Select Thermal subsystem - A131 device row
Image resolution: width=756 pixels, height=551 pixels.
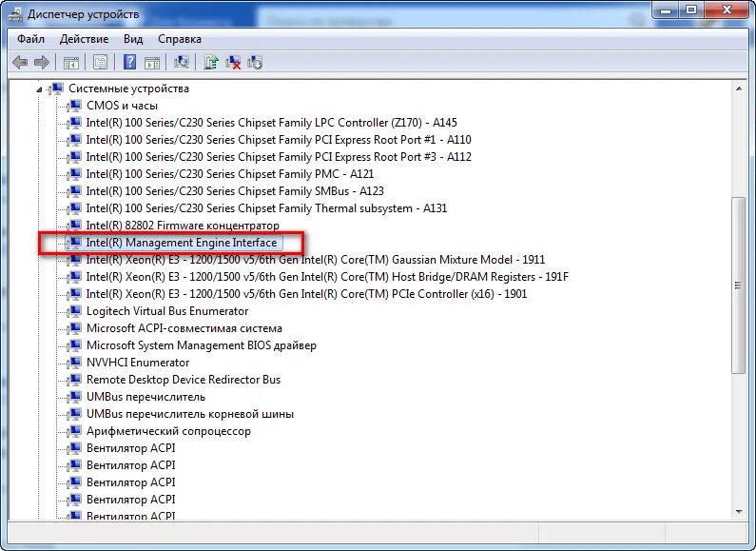pos(266,208)
